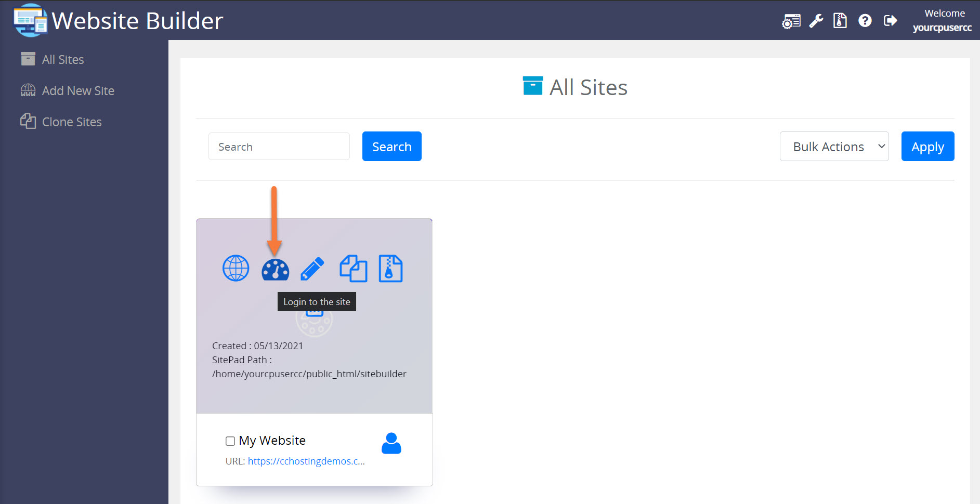Screen dimensions: 980x504
Task: Focus the Search input field
Action: [279, 147]
